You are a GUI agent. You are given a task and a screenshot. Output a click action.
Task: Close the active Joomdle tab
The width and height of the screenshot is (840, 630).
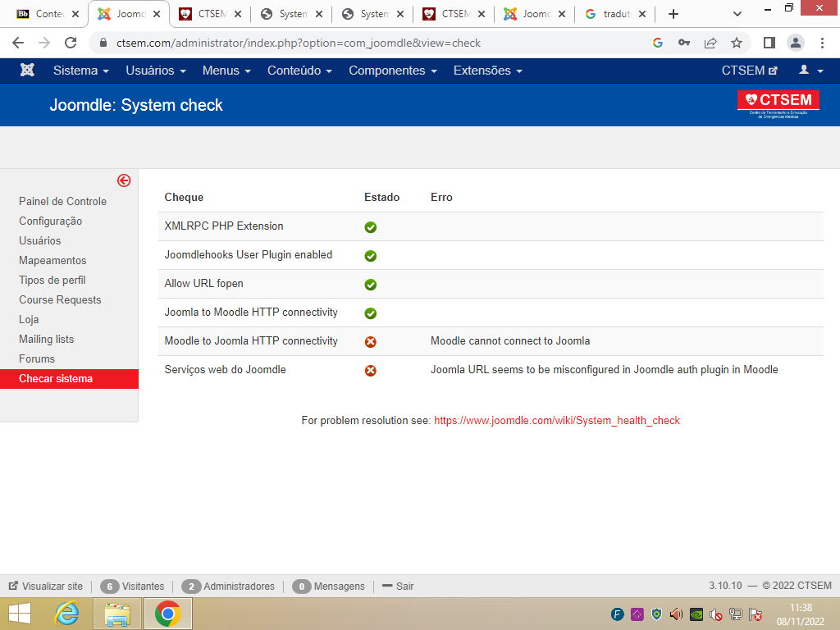click(157, 14)
